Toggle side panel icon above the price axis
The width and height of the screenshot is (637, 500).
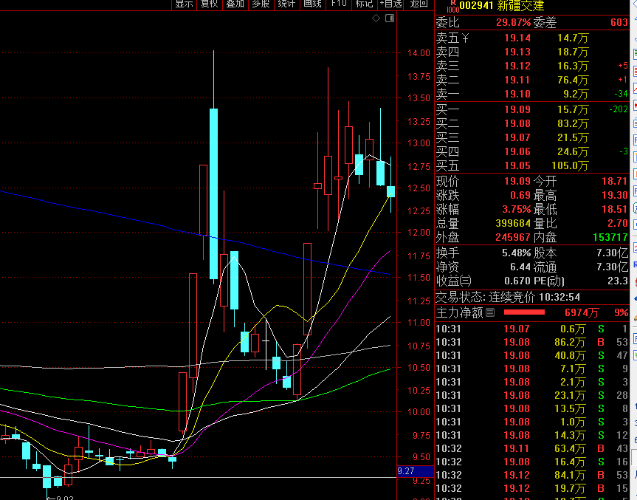coord(390,18)
